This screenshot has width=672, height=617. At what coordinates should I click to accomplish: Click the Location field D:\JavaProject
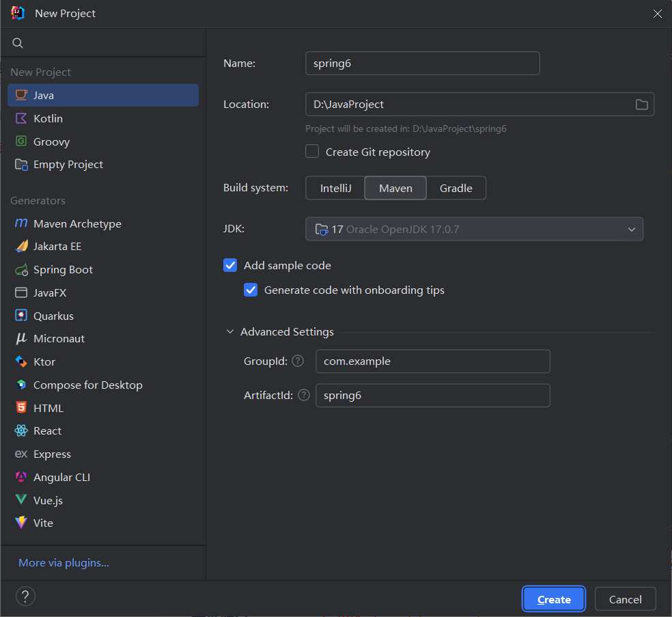click(x=479, y=104)
